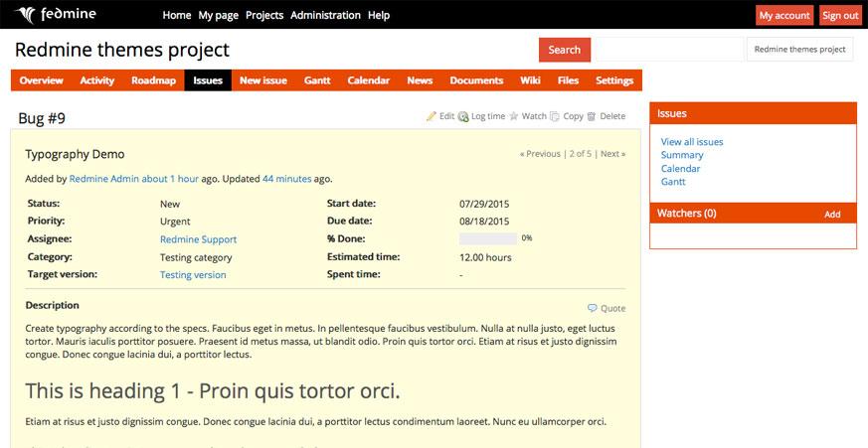Switch to the Overview tab
Screen dimensions: 868x448
(x=41, y=80)
